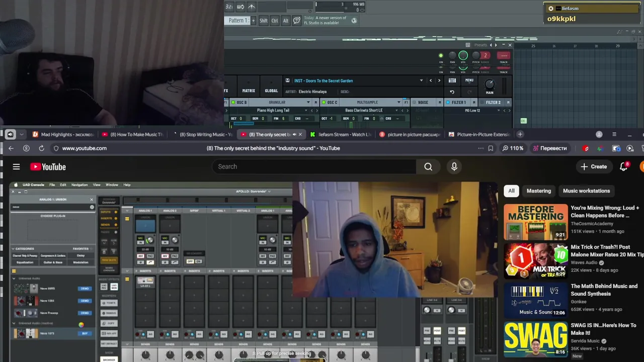Toggle the plugin ON light

(441, 56)
